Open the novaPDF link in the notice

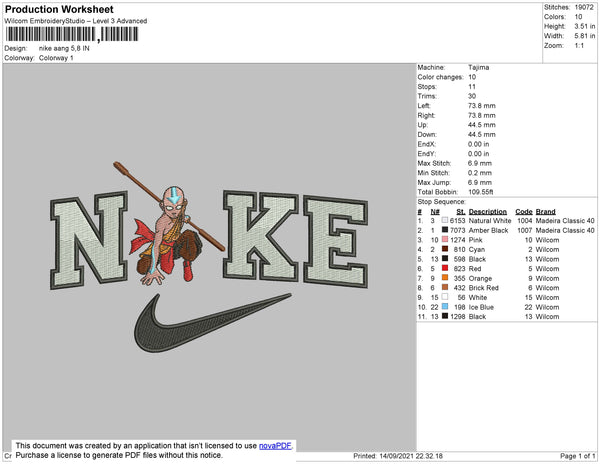(x=275, y=446)
